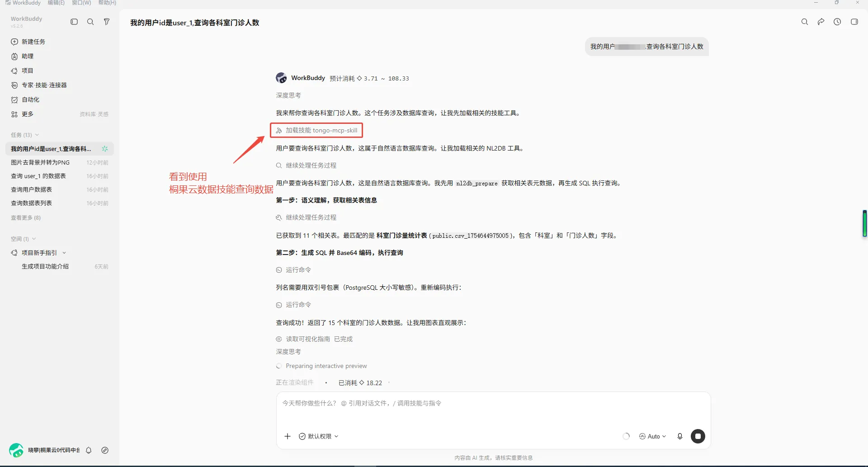Click the compass icon beside the bell
The width and height of the screenshot is (868, 467).
click(x=105, y=450)
